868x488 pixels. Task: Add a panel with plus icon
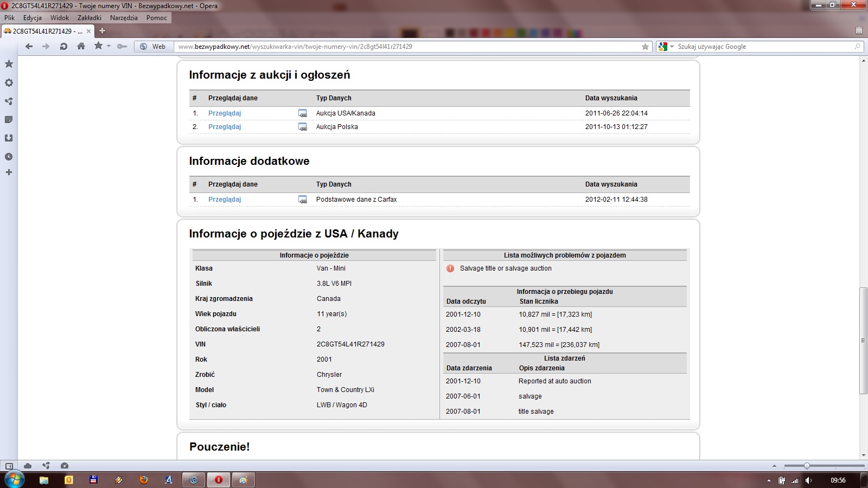click(9, 172)
